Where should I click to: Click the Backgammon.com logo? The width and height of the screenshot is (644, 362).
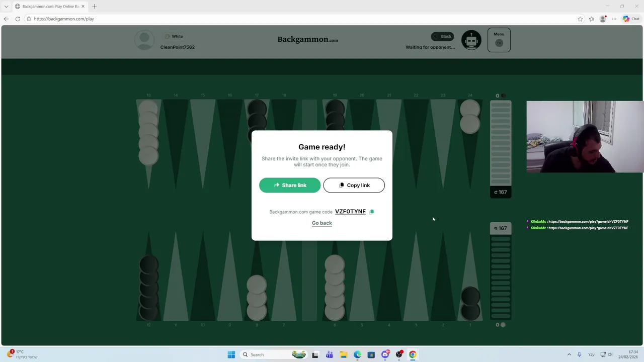pos(308,39)
